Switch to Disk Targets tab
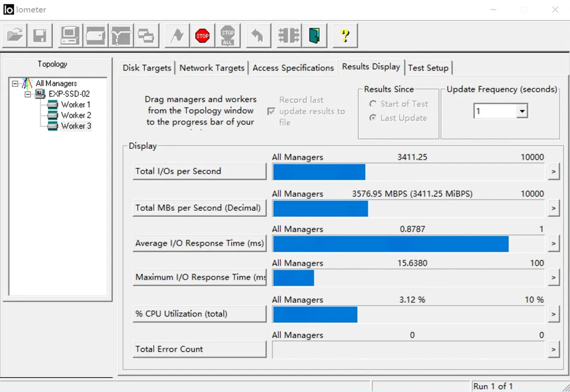Image resolution: width=570 pixels, height=392 pixels. pyautogui.click(x=147, y=68)
